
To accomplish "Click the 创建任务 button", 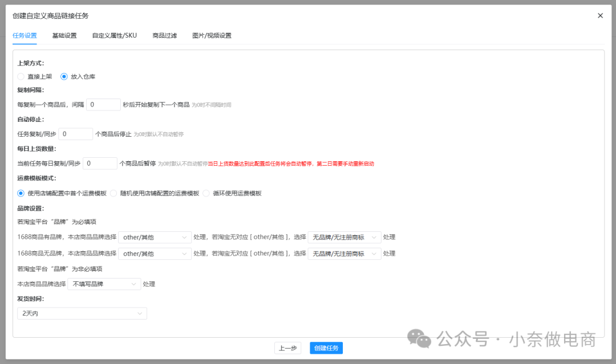I will click(326, 348).
